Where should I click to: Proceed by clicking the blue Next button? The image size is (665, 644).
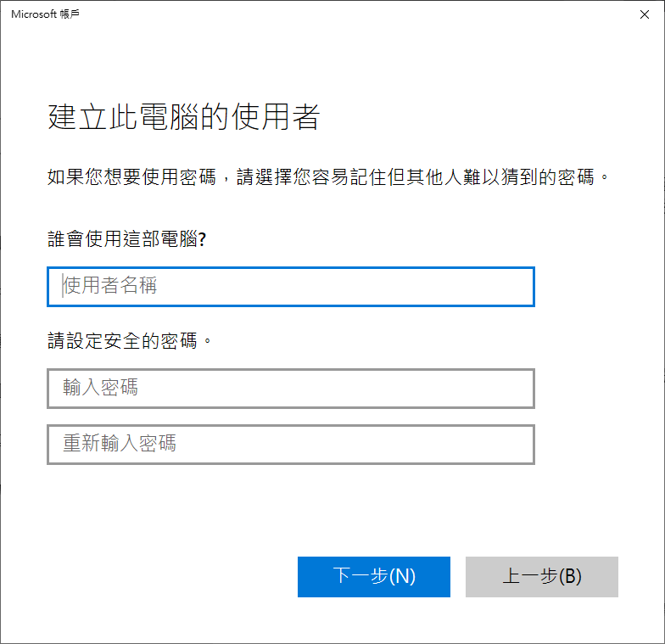373,577
